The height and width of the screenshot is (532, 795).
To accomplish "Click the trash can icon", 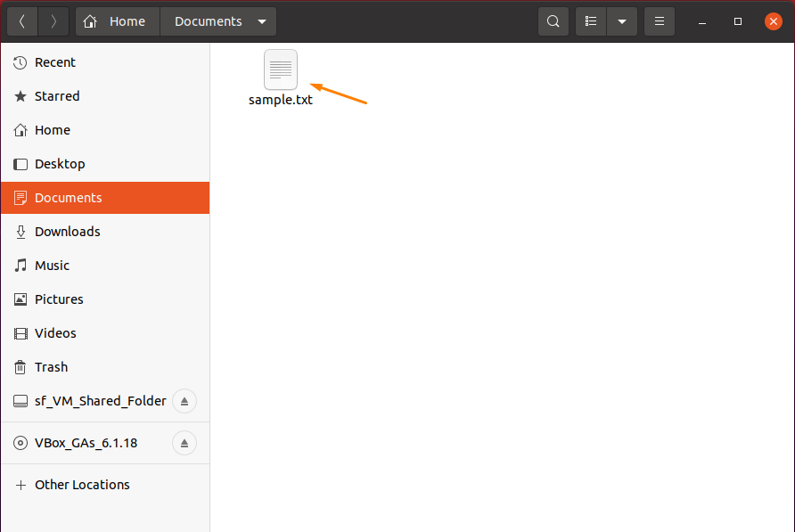I will [x=20, y=367].
